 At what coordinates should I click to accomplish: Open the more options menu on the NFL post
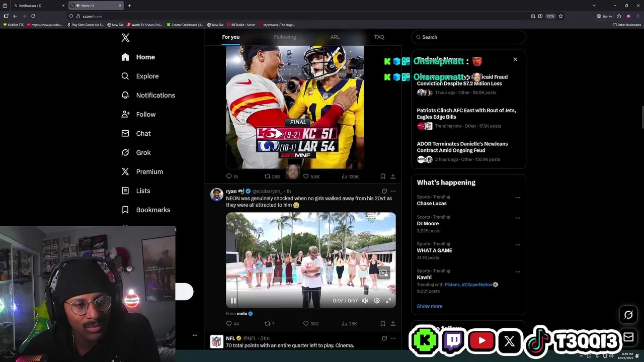[393, 338]
